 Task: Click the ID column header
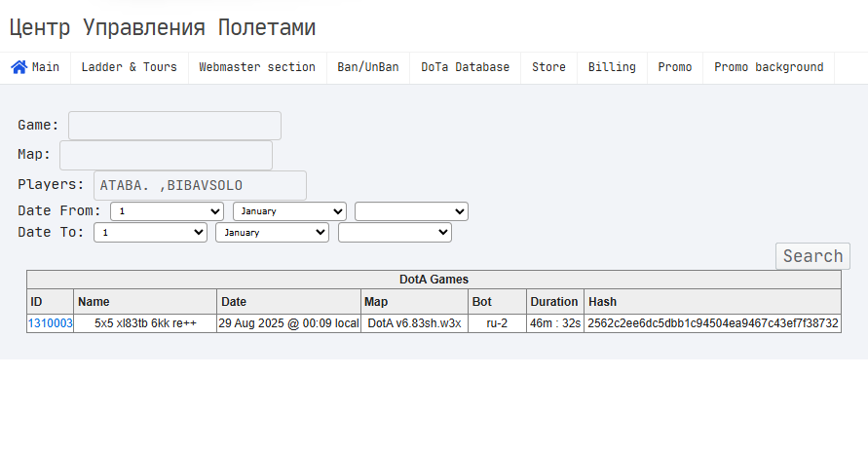coord(51,302)
